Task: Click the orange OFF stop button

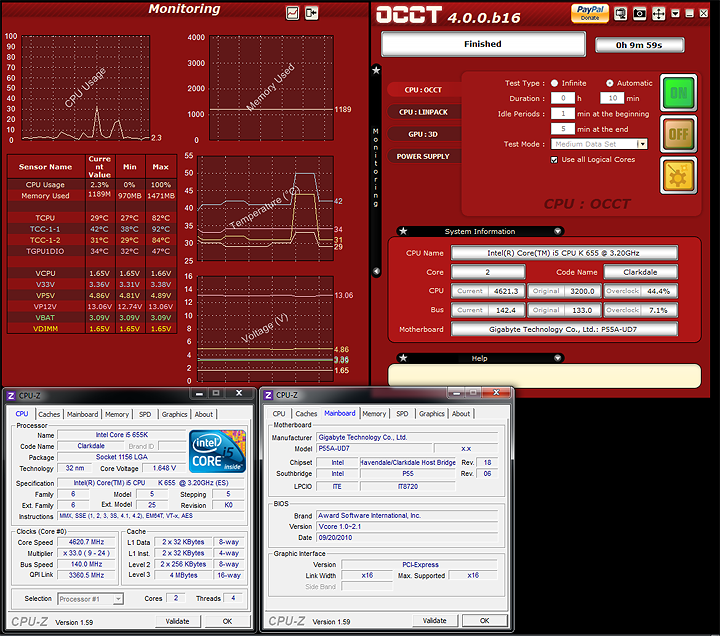Action: tap(679, 134)
